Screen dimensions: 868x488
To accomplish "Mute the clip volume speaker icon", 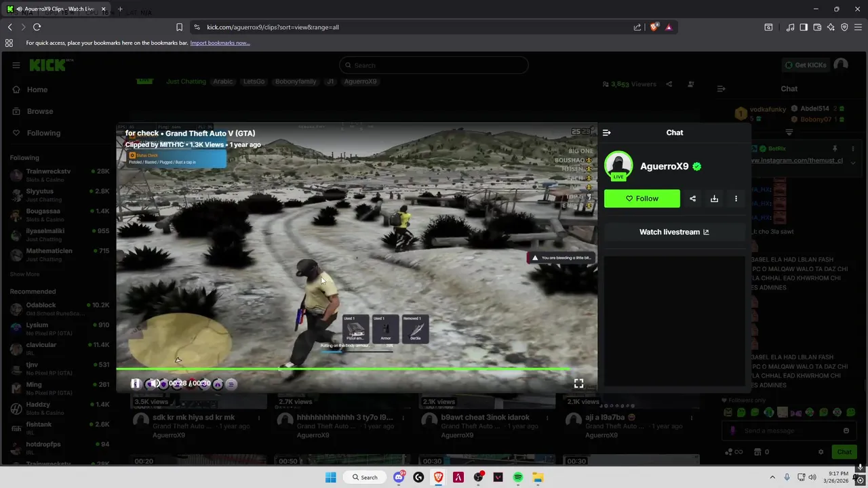I will [x=155, y=384].
